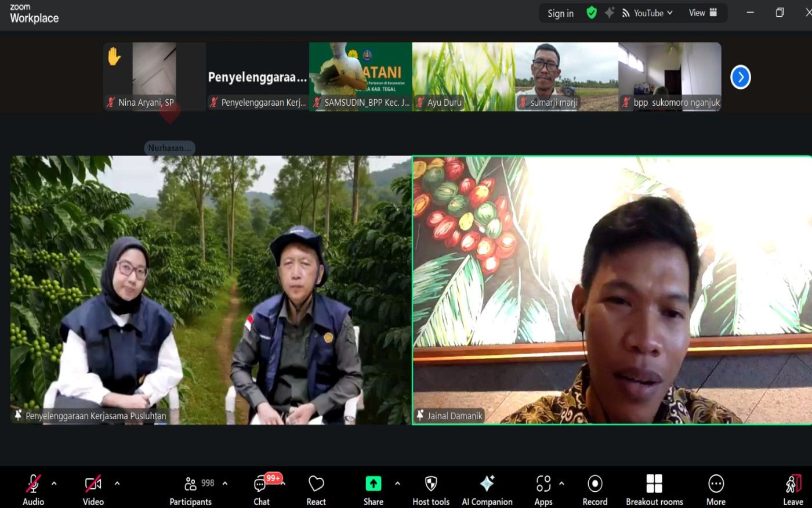Show next participants with blue arrow

740,77
